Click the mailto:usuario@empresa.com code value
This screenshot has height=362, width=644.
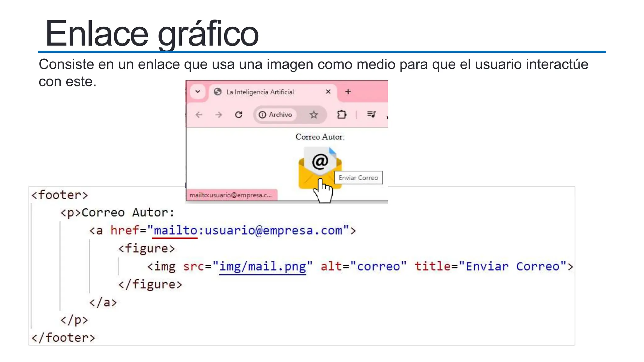click(248, 231)
